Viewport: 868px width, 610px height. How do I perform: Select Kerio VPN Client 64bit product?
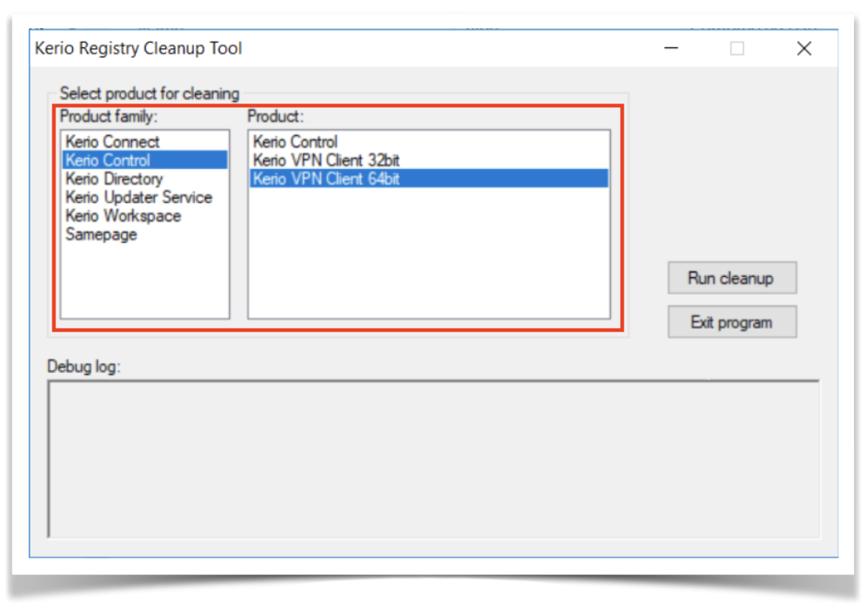tap(429, 179)
